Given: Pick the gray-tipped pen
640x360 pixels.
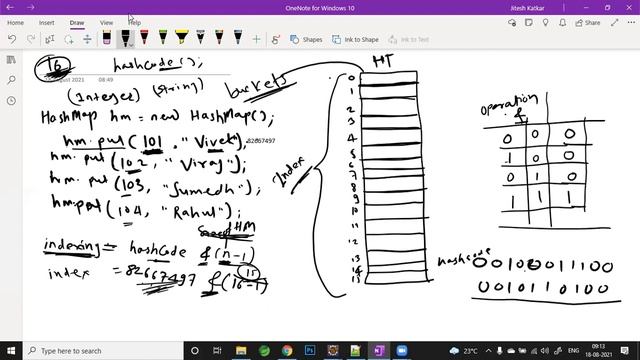Looking at the screenshot, I should coord(200,37).
